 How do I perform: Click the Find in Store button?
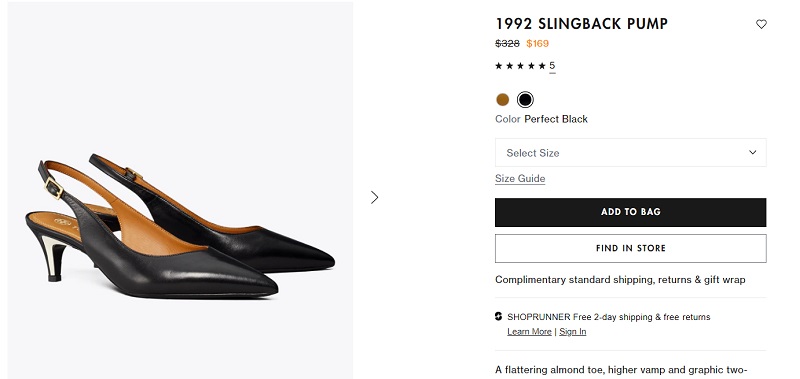tap(630, 248)
